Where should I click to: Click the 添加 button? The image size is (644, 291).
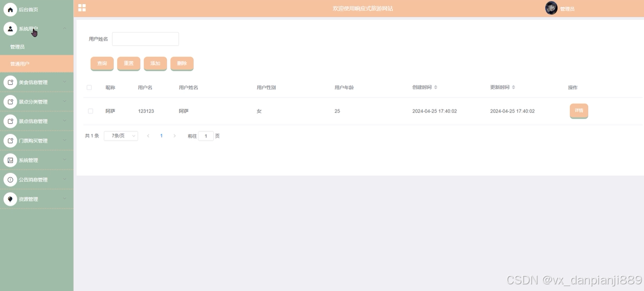click(156, 63)
